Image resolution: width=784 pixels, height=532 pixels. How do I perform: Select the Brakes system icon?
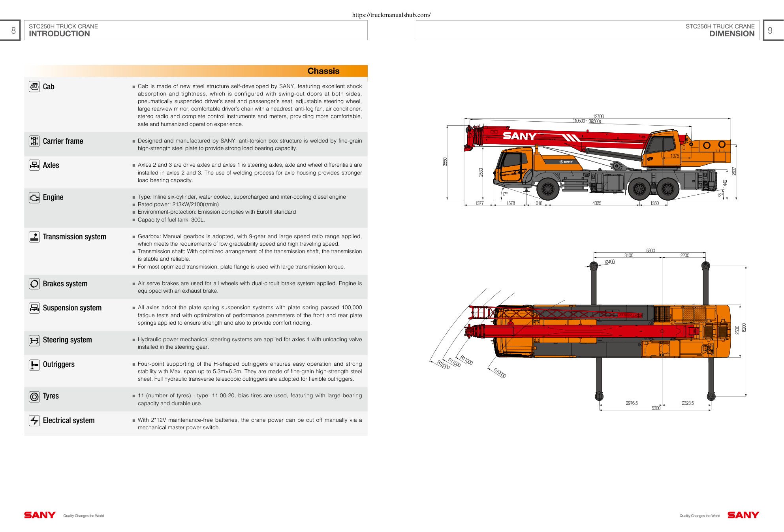[34, 284]
